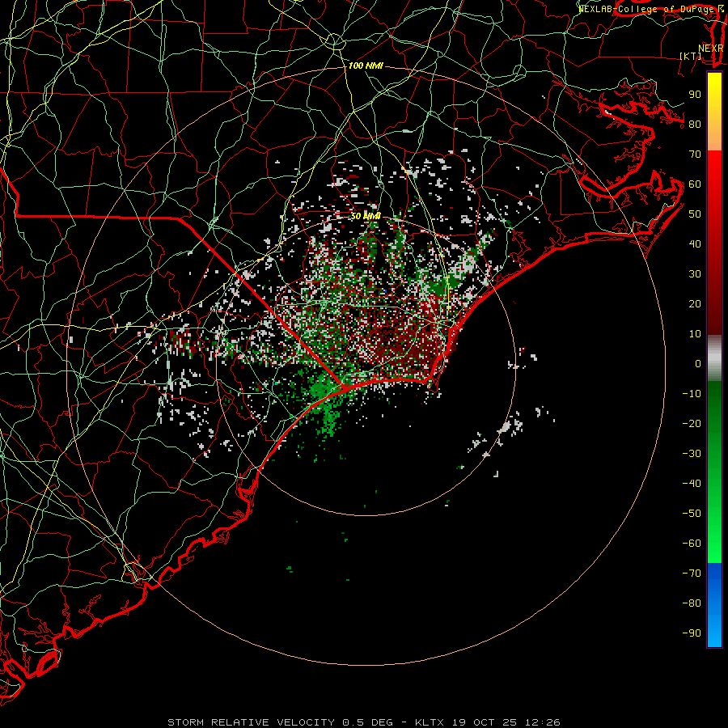Click the -80 value on the velocity scale
The width and height of the screenshot is (728, 728).
[x=692, y=603]
